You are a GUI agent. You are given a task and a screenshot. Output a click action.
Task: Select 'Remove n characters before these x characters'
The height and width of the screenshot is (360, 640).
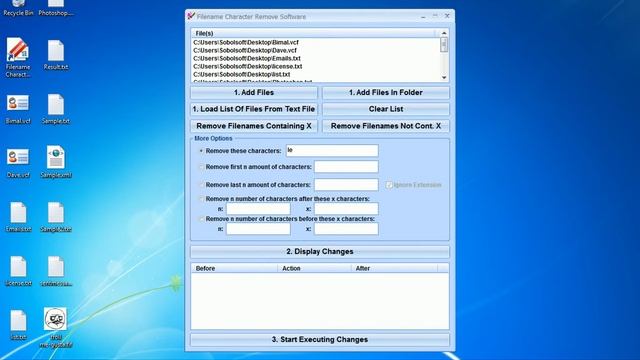coord(201,219)
